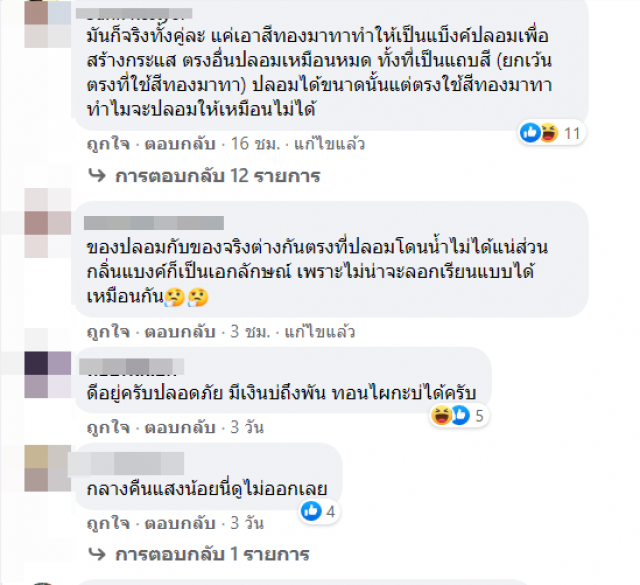
Task: Open reactions showing 11 on top comment
Action: [552, 133]
